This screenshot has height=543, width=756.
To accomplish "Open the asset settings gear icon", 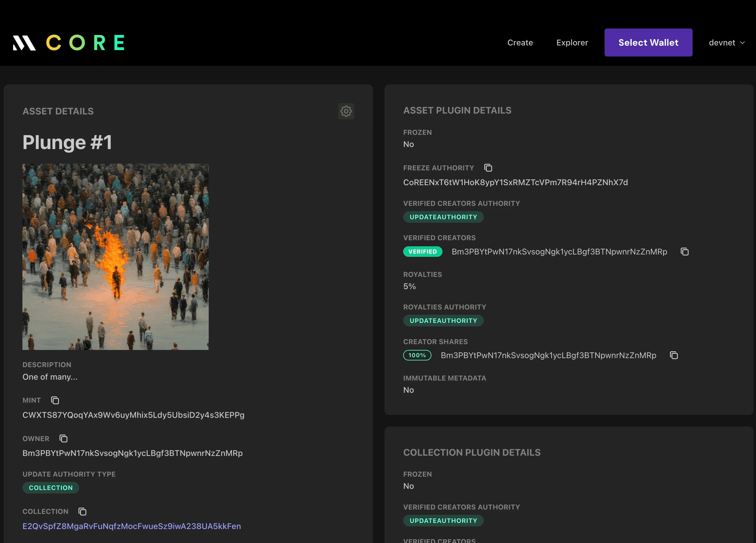I will [346, 111].
